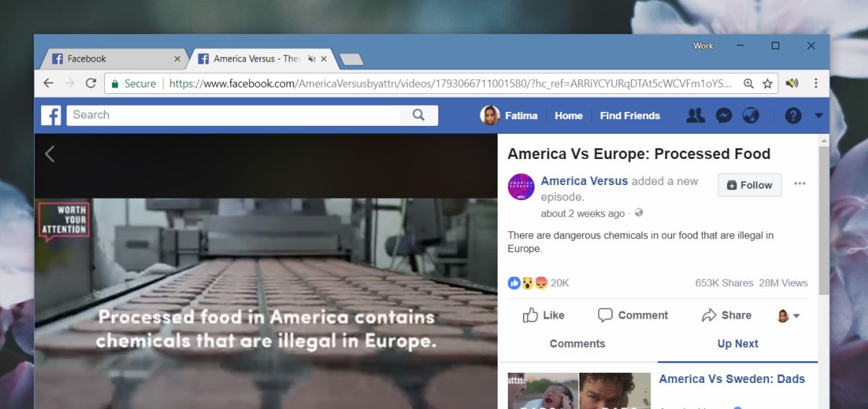Open Chrome three-dot menu
868x409 pixels.
pos(816,84)
